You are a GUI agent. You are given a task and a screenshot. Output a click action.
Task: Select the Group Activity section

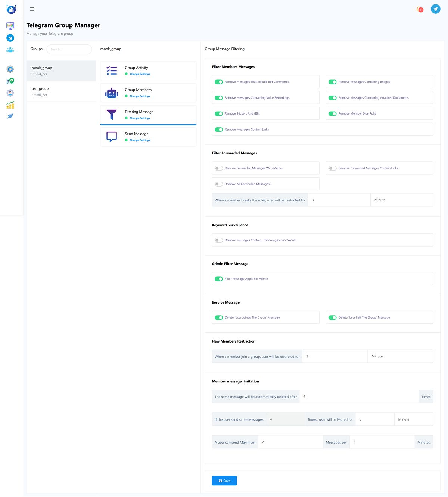coord(148,71)
